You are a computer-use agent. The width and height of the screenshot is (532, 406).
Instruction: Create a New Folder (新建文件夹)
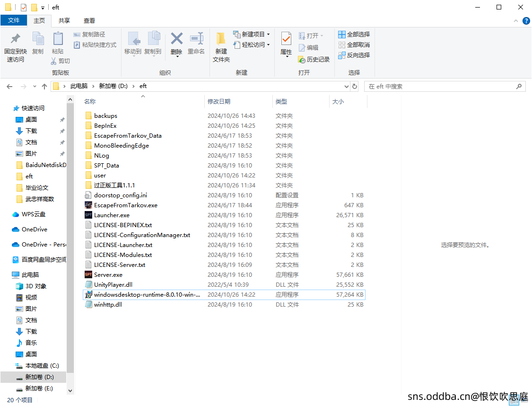[221, 47]
